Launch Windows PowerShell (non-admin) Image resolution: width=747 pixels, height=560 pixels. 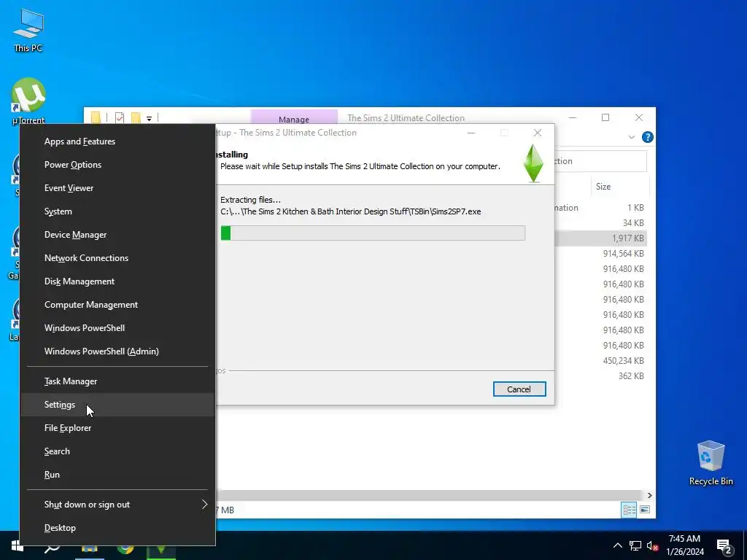(117, 328)
